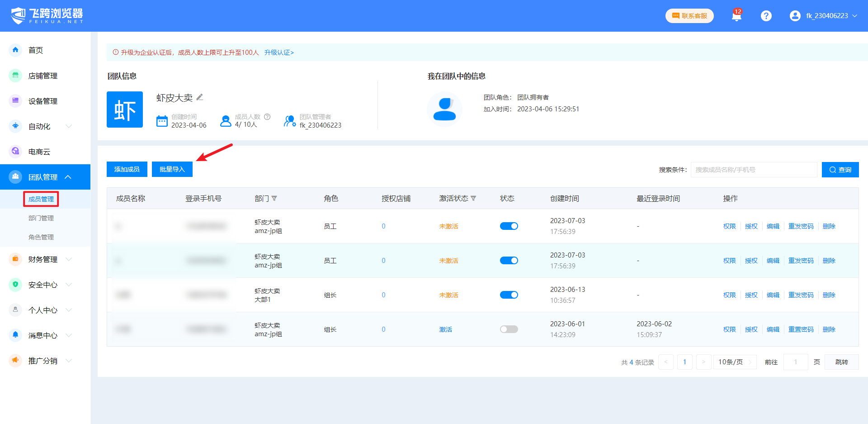
Task: Open 部门管理 in the sidebar submenu
Action: tap(41, 218)
